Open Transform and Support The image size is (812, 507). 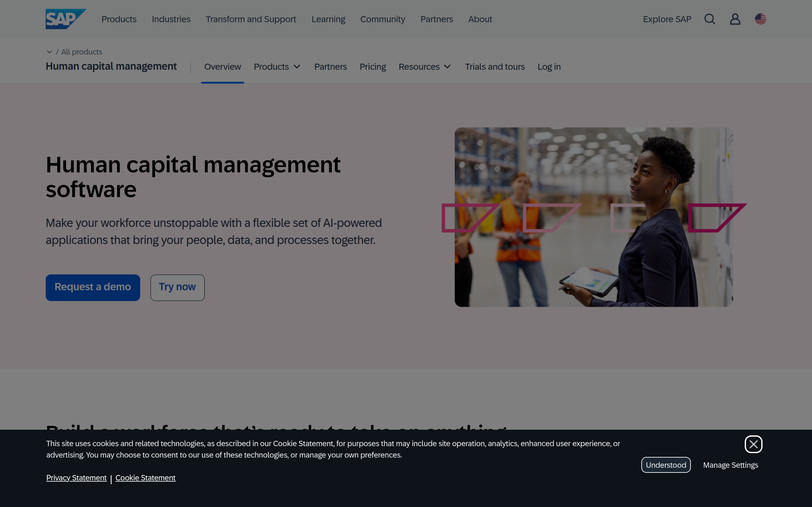[251, 19]
